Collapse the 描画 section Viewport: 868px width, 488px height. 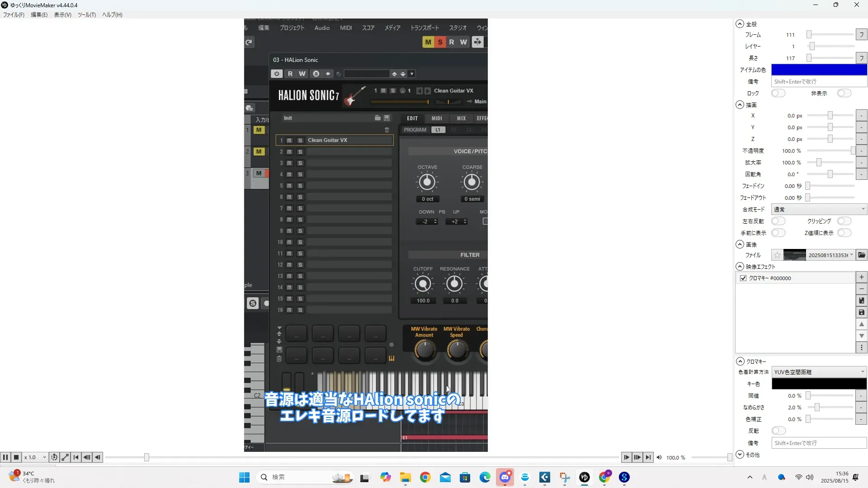click(x=740, y=105)
